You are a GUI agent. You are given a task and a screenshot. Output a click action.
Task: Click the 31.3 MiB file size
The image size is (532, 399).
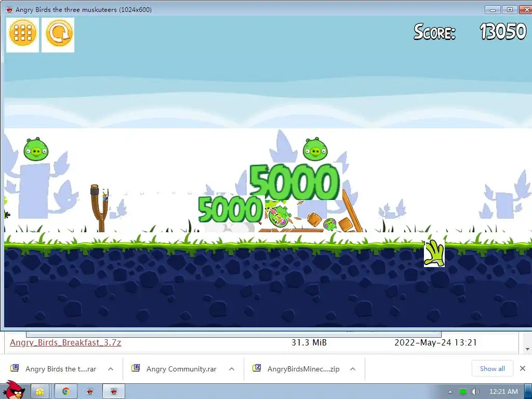[x=309, y=342]
